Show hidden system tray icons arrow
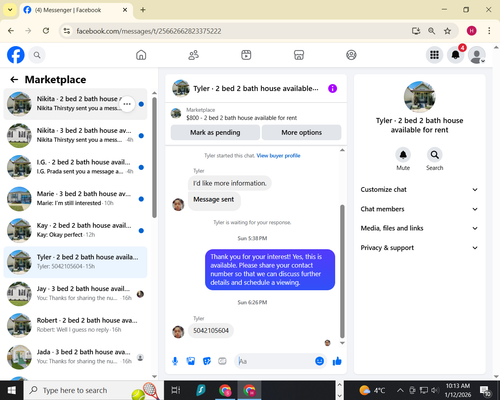Screen dimensions: 500x400 (x=400, y=390)
